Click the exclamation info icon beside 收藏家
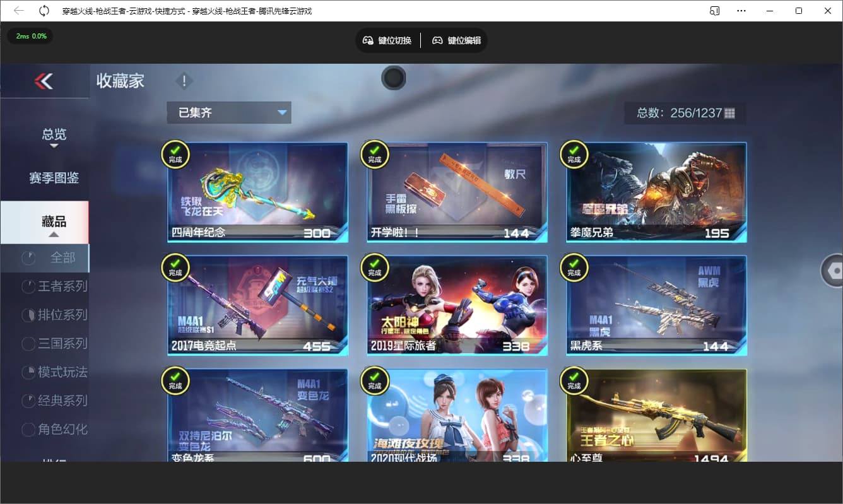The image size is (843, 504). pos(184,80)
